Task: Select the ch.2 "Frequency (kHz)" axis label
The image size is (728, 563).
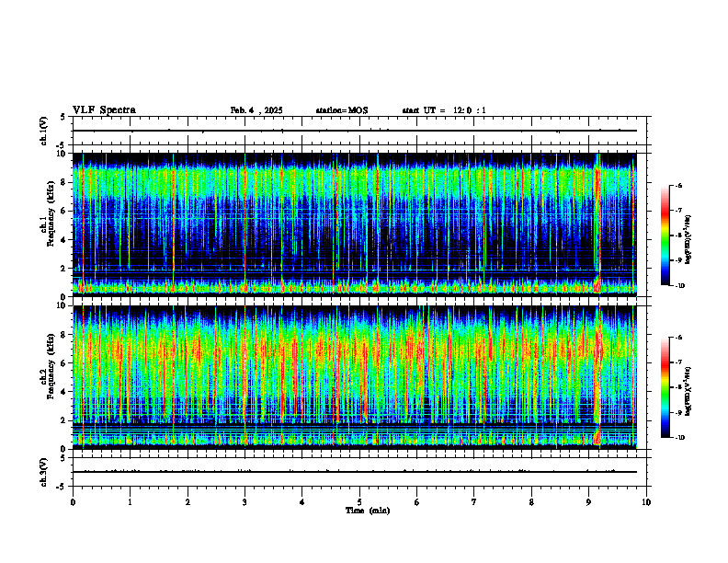Action: pyautogui.click(x=51, y=366)
